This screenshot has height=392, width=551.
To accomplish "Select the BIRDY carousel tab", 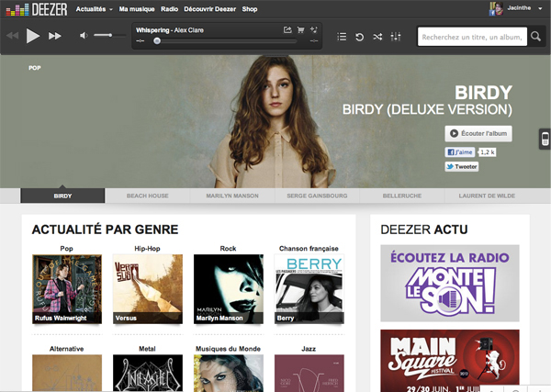I will point(62,196).
